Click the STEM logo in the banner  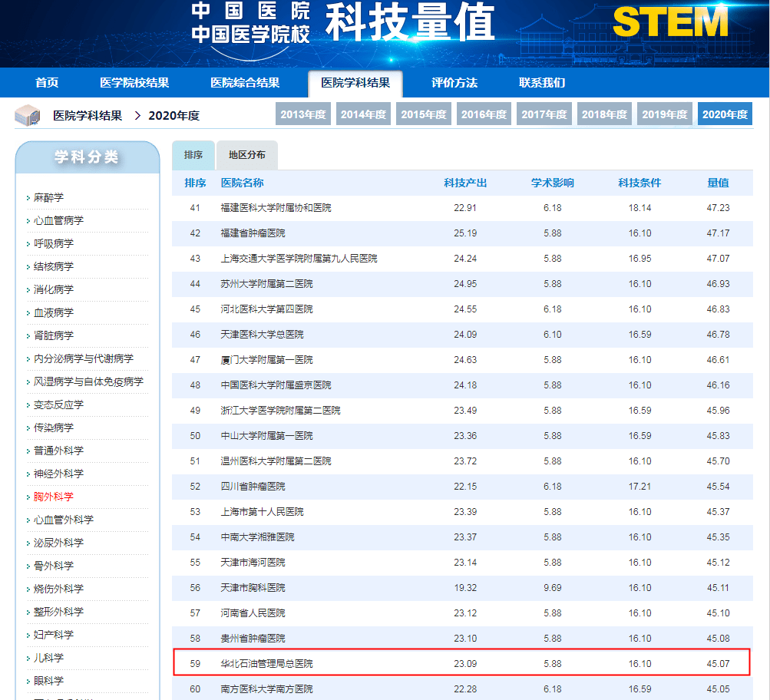(x=670, y=22)
